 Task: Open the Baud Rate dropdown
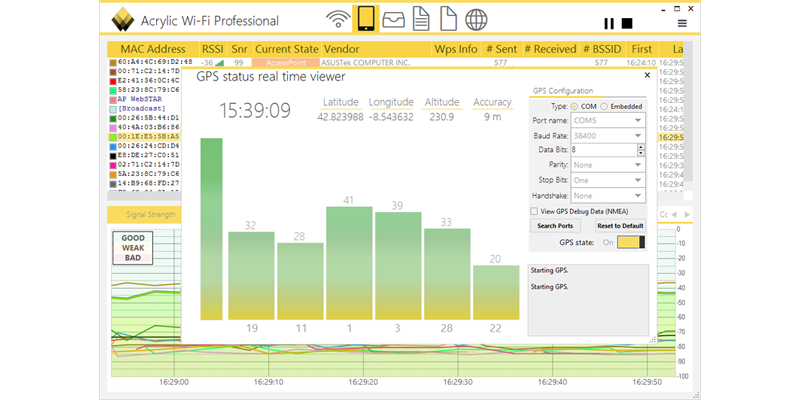[637, 136]
